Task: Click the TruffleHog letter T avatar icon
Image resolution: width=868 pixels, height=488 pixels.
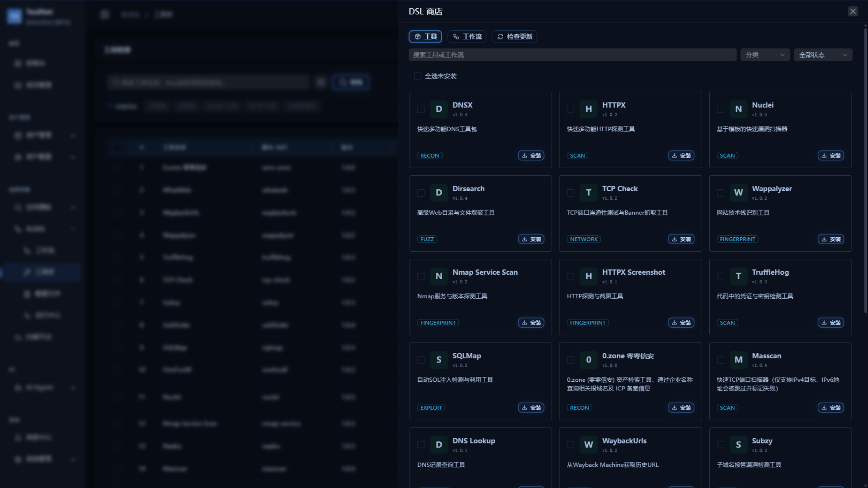Action: point(738,276)
